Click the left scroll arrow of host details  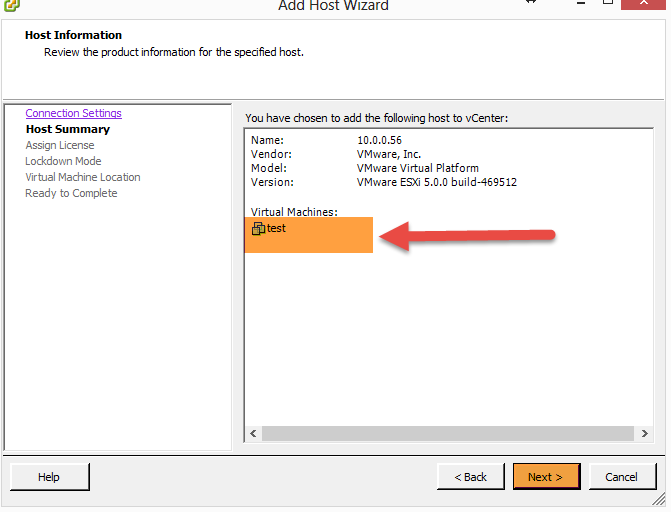pyautogui.click(x=253, y=433)
